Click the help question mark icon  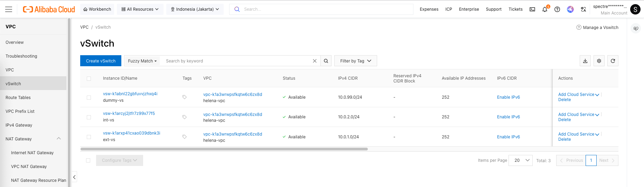tap(557, 9)
